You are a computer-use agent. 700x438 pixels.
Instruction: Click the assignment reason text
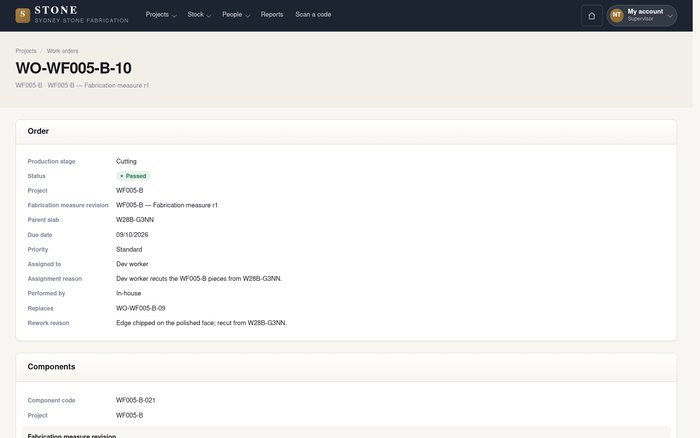pyautogui.click(x=199, y=279)
